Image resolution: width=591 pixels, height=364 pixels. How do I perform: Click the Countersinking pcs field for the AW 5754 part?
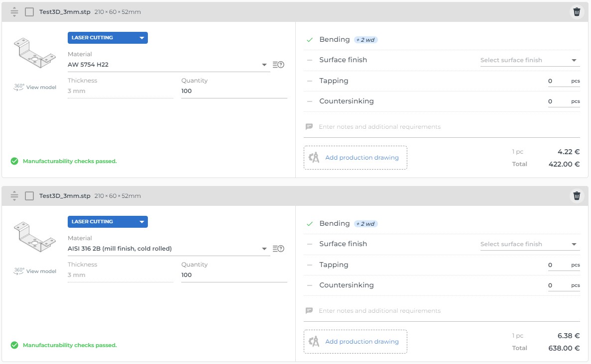coord(564,101)
